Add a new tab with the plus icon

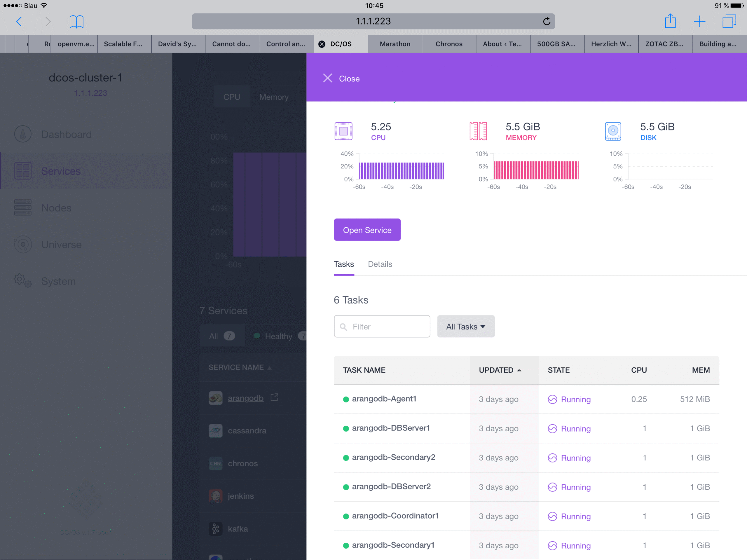pyautogui.click(x=699, y=21)
